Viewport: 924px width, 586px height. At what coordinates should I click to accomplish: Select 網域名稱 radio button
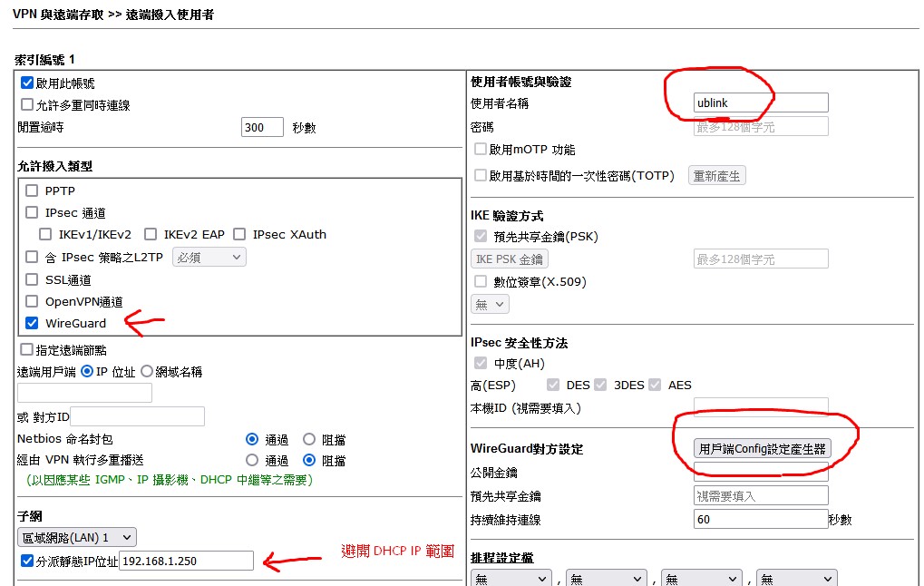(x=147, y=371)
